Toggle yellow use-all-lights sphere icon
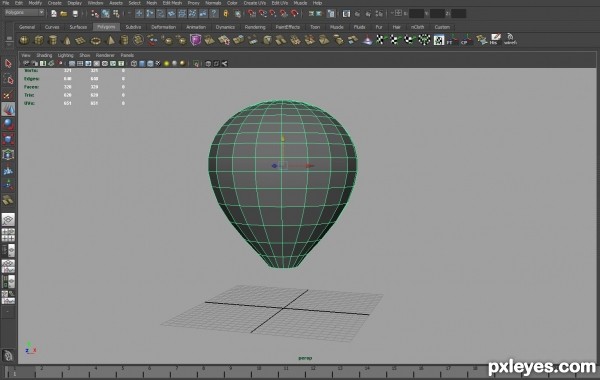The width and height of the screenshot is (600, 380). pos(166,64)
